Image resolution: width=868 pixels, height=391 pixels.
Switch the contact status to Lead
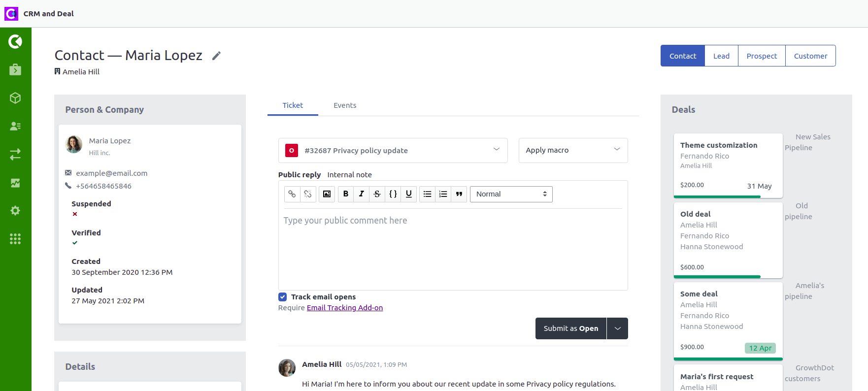721,56
